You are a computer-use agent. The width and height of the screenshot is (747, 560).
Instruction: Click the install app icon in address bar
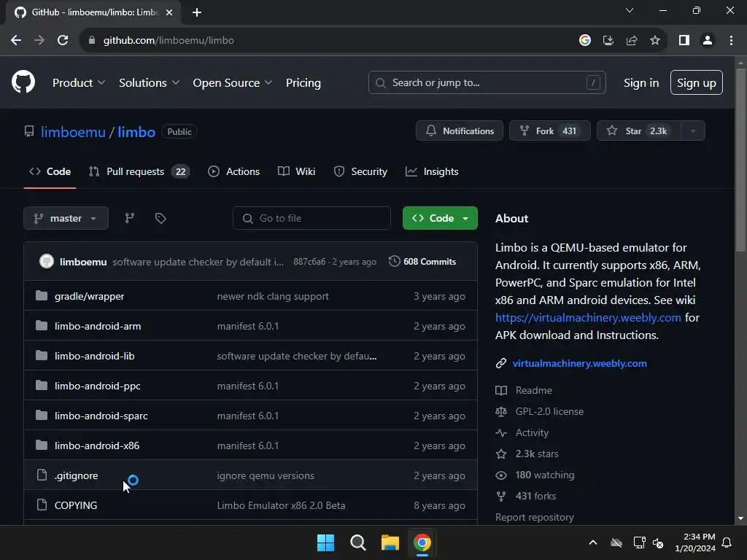608,41
